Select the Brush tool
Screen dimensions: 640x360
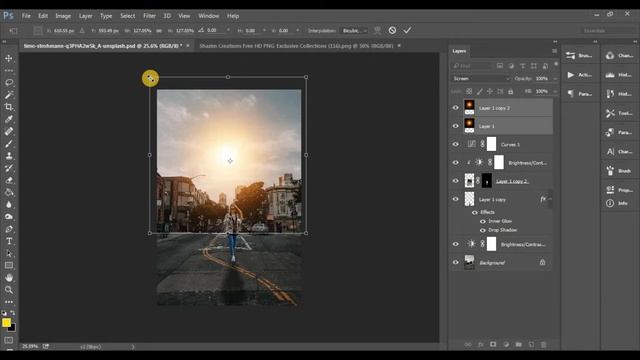point(9,144)
